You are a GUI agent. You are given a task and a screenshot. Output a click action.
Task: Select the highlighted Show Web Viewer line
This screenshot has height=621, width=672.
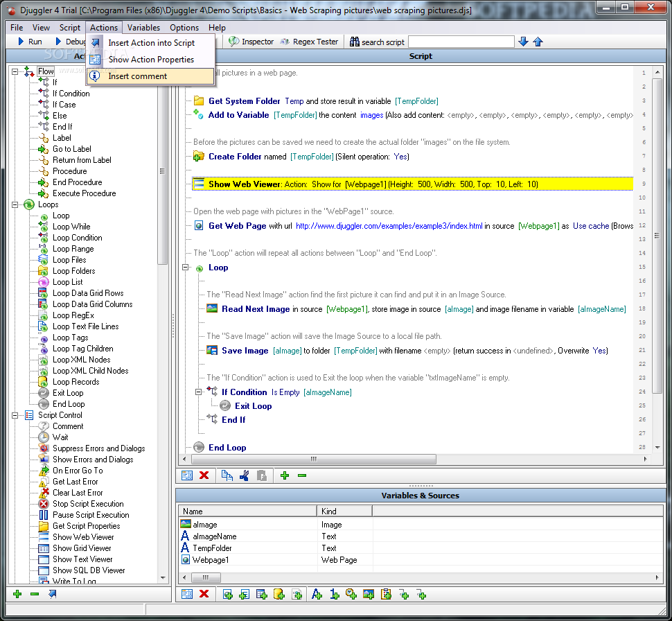point(412,184)
